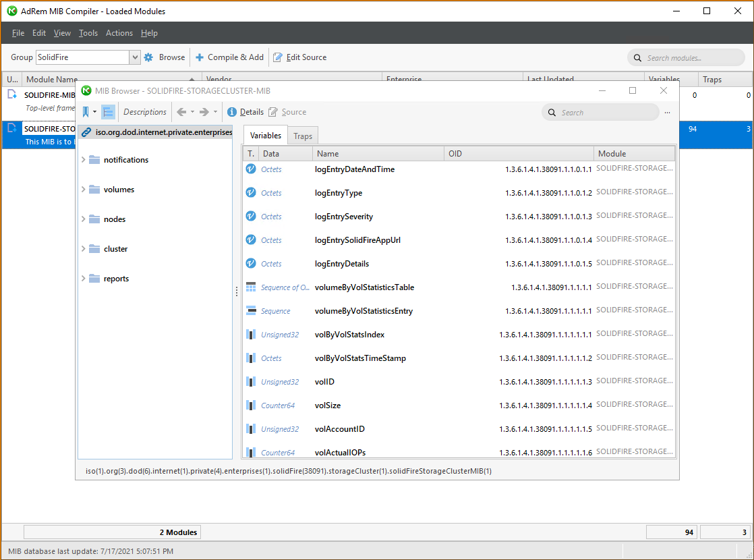Screen dimensions: 754x560
Task: Select the volumes folder icon
Action: pos(94,190)
